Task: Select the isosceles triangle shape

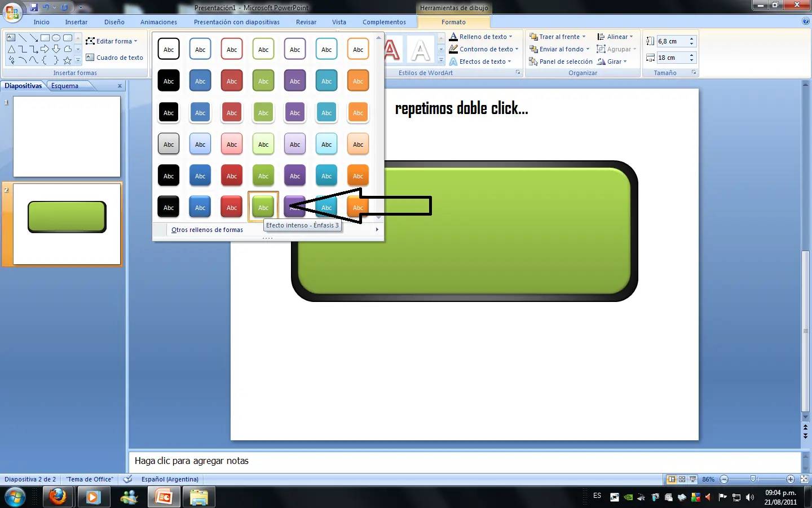Action: pos(11,49)
